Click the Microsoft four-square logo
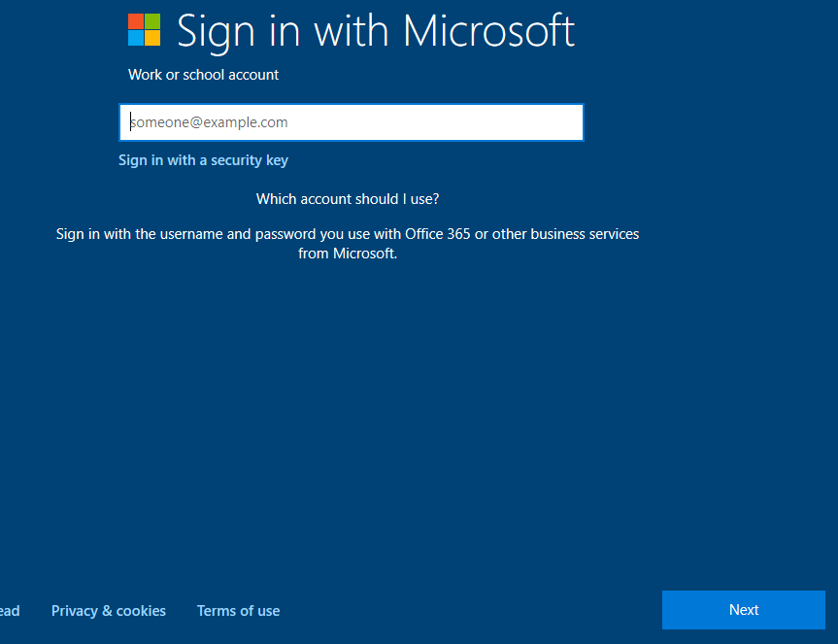Viewport: 838px width, 644px height. [145, 30]
